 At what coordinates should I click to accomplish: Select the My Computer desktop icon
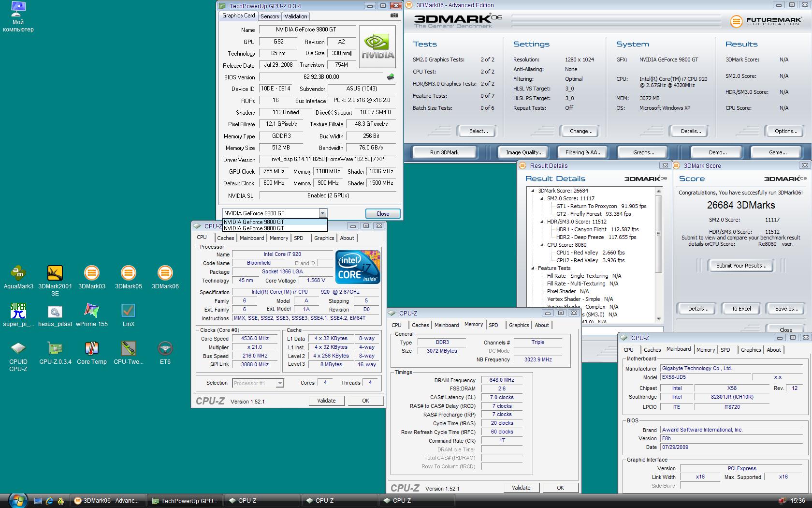coord(18,17)
